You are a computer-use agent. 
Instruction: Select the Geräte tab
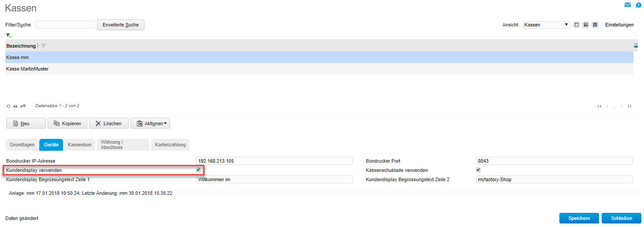pyautogui.click(x=51, y=145)
